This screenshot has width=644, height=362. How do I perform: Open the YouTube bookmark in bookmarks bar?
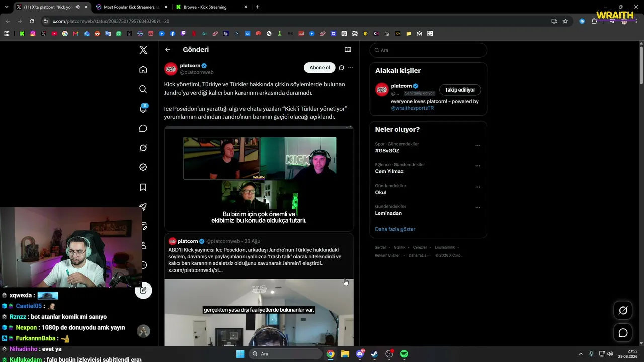pyautogui.click(x=54, y=34)
